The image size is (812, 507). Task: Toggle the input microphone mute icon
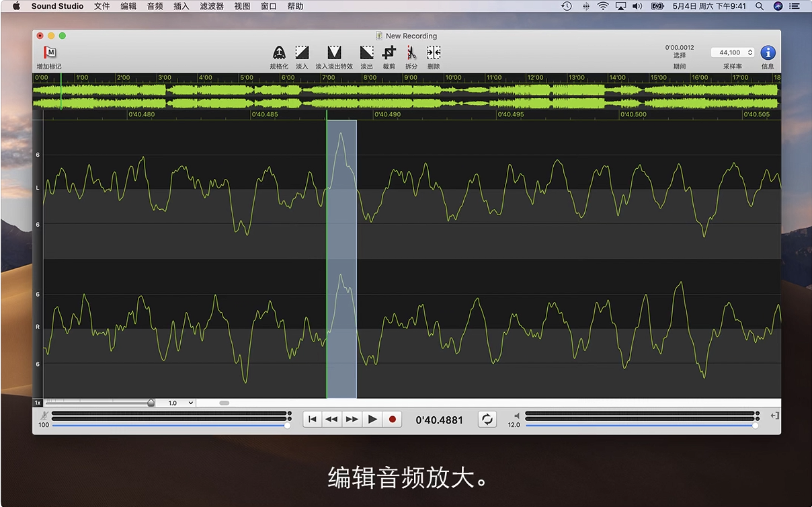[x=44, y=416]
